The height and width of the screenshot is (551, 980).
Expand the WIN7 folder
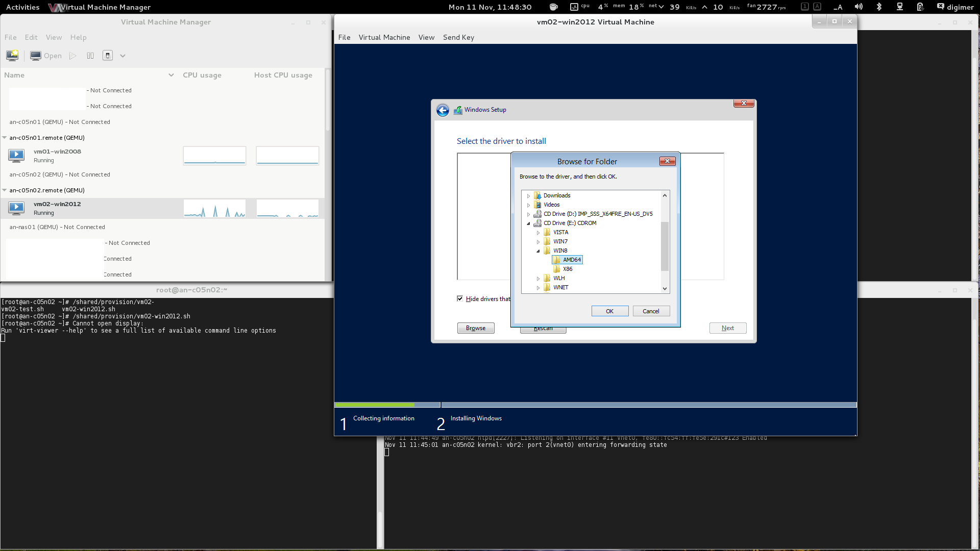click(538, 242)
